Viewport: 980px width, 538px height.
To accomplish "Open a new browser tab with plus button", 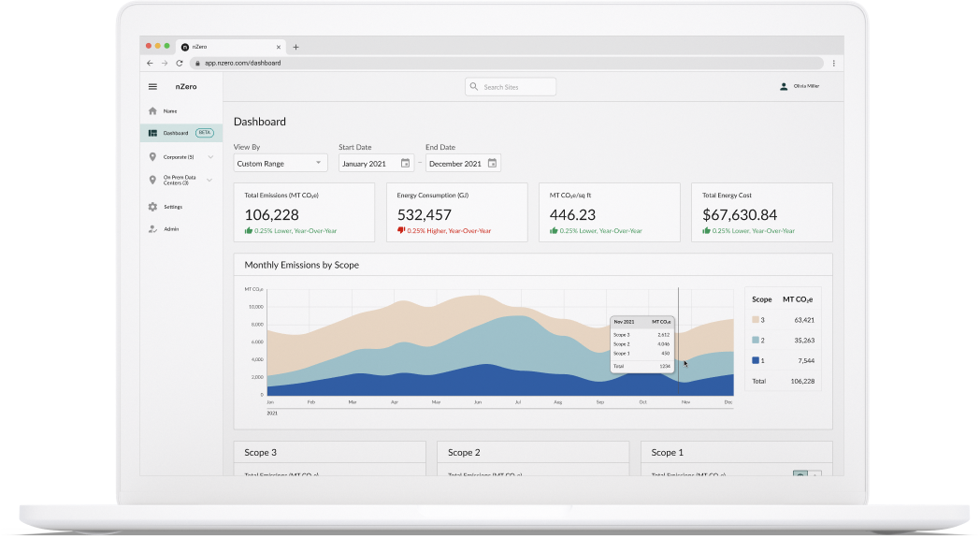I will pyautogui.click(x=295, y=47).
